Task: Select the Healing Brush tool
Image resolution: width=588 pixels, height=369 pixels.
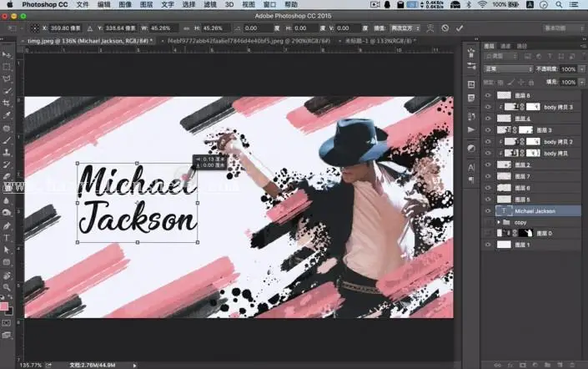Action: click(x=7, y=128)
